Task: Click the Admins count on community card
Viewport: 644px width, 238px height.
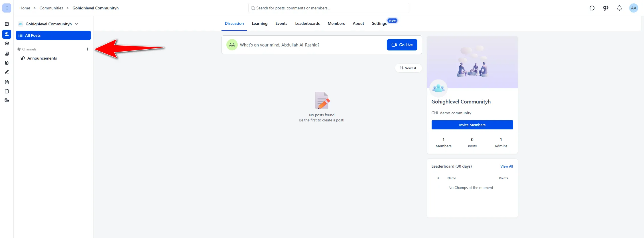Action: click(501, 143)
